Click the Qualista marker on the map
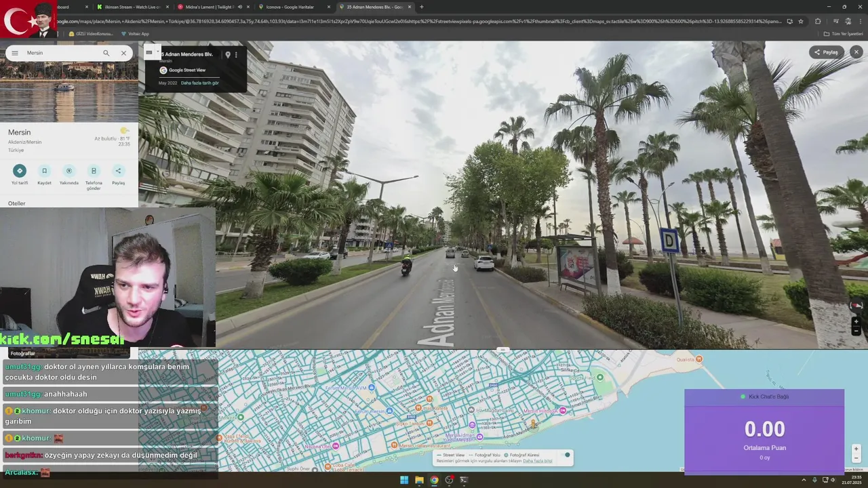 point(698,359)
